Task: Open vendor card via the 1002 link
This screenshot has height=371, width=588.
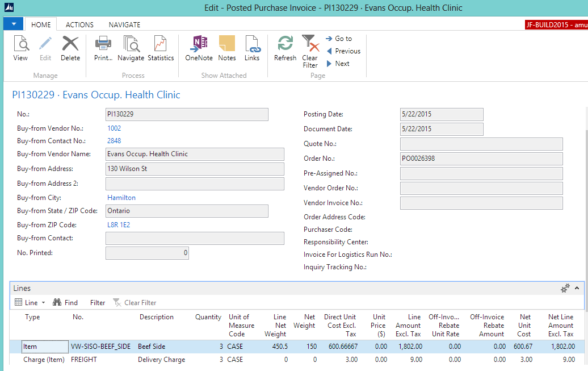Action: coord(114,128)
